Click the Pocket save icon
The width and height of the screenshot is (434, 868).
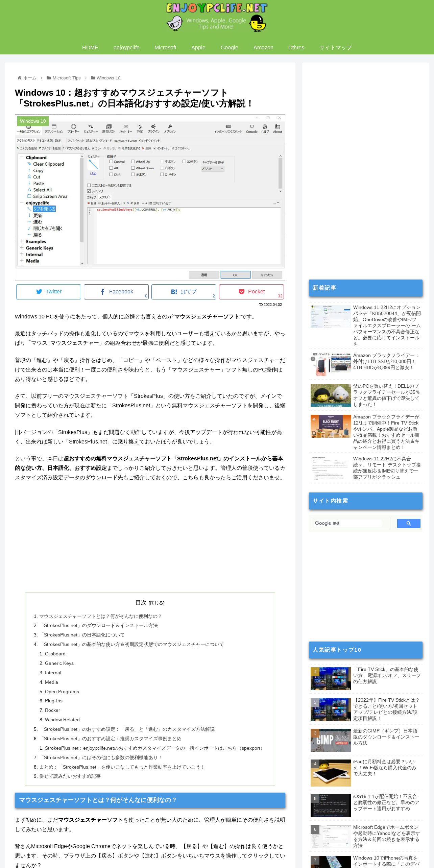[242, 292]
